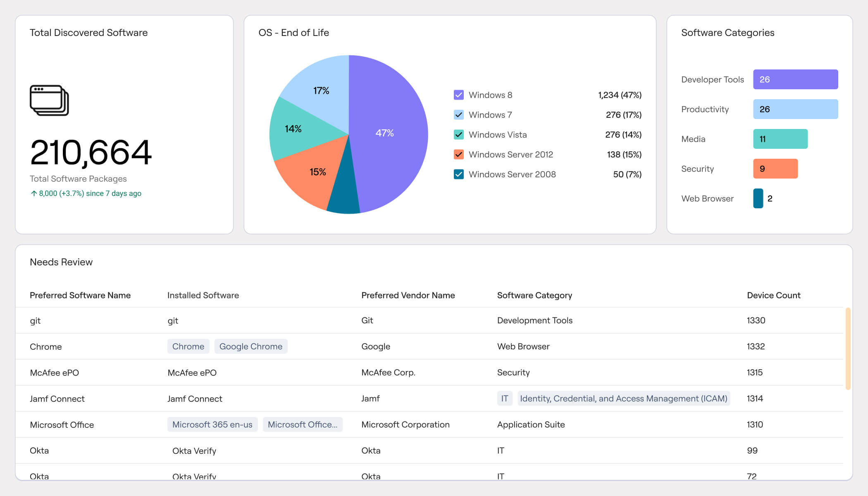Toggle the Windows Vista checkbox

[x=458, y=135]
